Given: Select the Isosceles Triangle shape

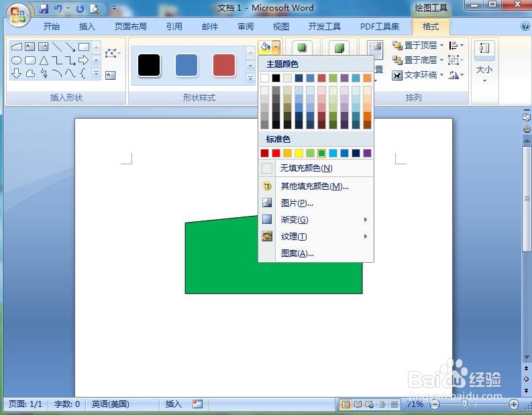Looking at the screenshot, I should (x=44, y=60).
